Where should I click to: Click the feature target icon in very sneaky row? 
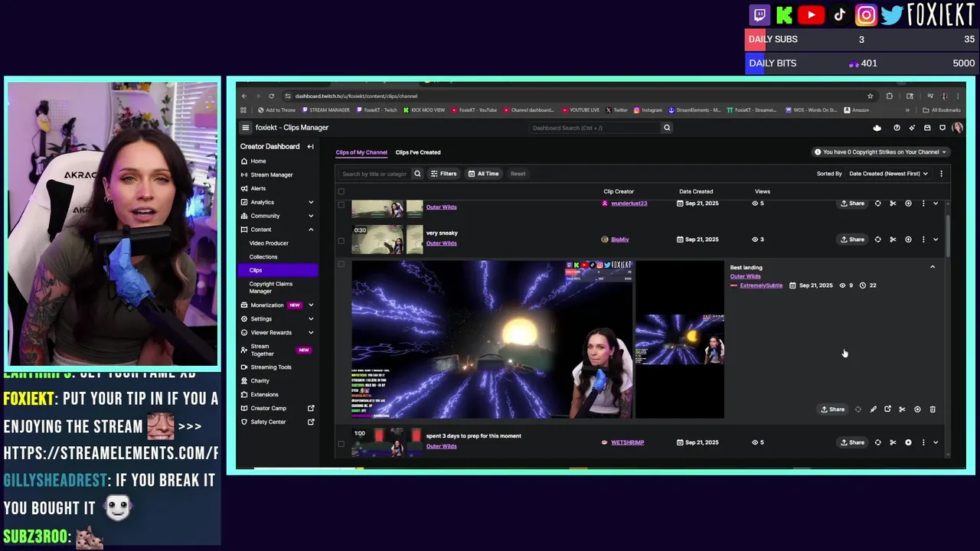[x=877, y=240]
